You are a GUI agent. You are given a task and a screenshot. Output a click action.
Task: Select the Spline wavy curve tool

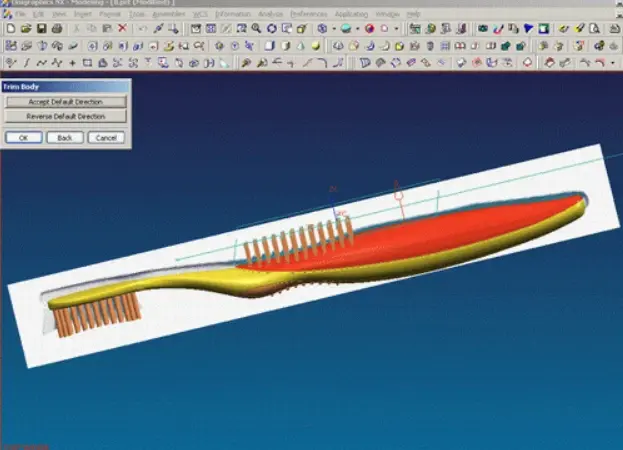[41, 63]
